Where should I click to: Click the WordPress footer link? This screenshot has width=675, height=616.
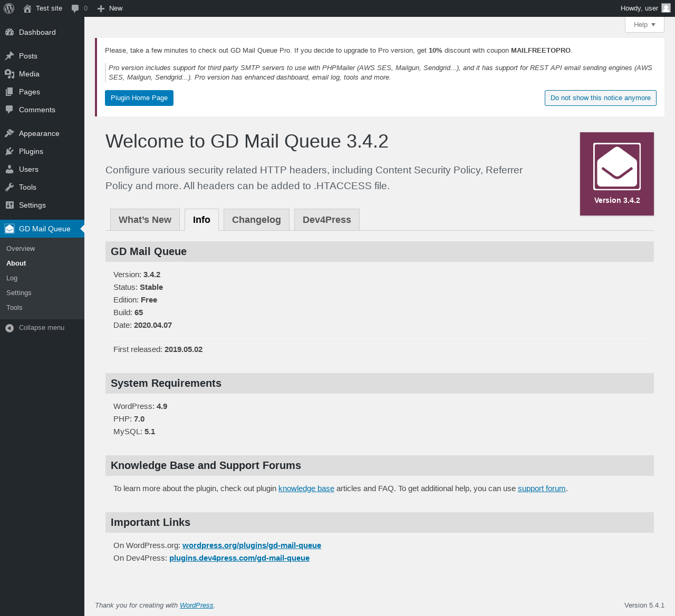tap(197, 605)
